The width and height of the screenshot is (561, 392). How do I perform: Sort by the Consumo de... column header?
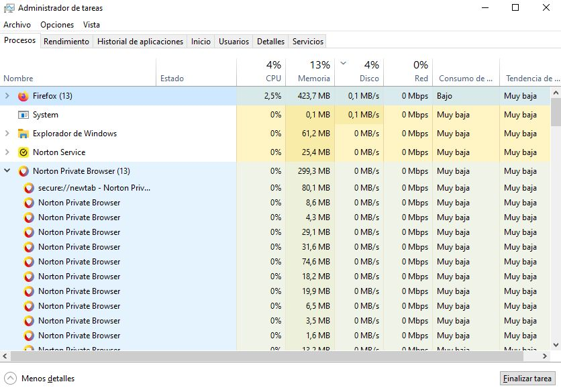point(466,72)
